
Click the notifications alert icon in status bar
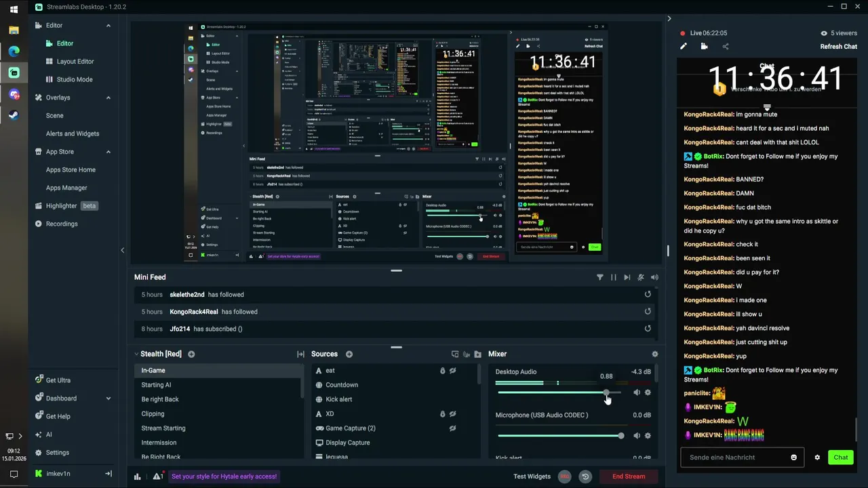pos(157,476)
